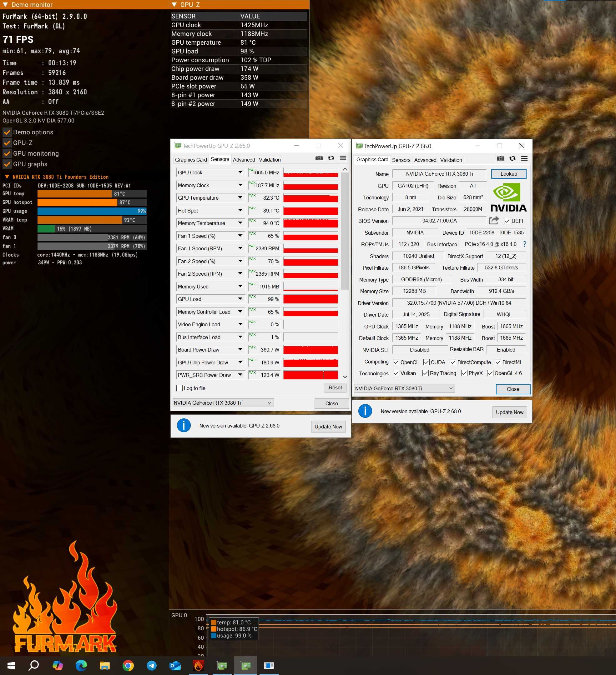Toggle Ray Tracing checkbox

click(425, 373)
